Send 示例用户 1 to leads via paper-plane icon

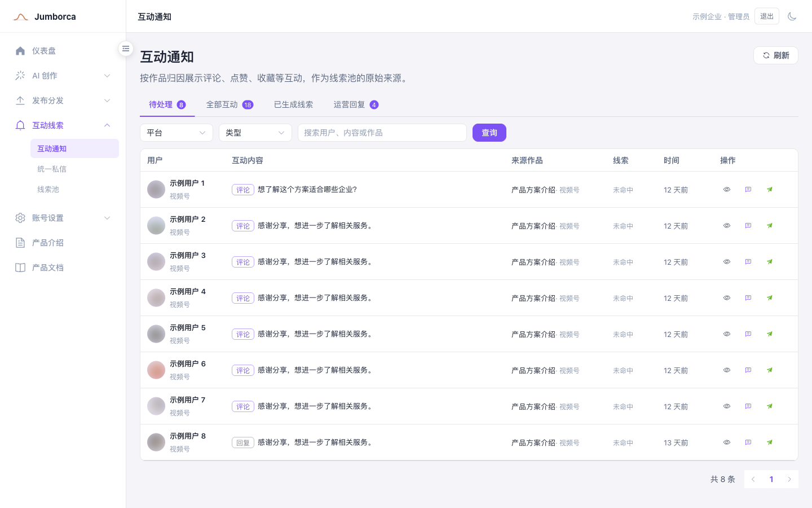pos(770,190)
